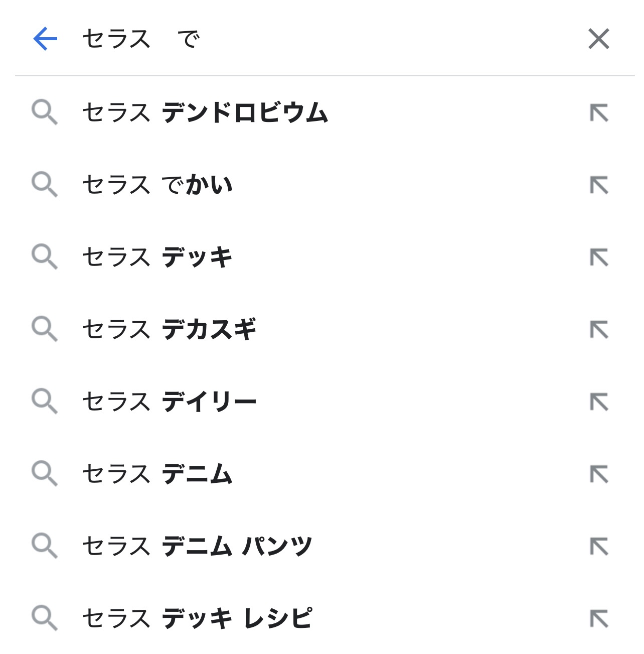Choose suggestion セラス デカスギ
Image resolution: width=644 pixels, height=654 pixels.
pos(321,329)
